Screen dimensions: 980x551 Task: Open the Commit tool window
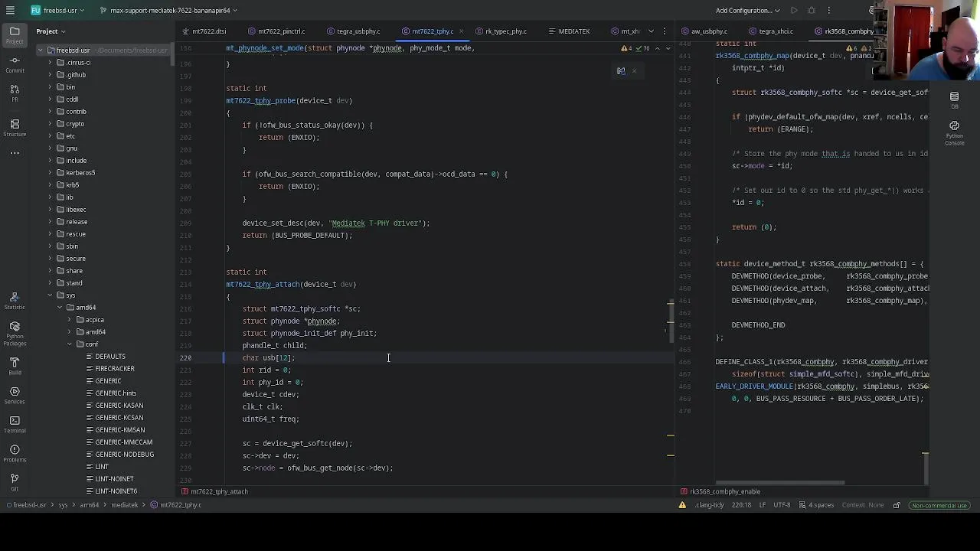(15, 64)
